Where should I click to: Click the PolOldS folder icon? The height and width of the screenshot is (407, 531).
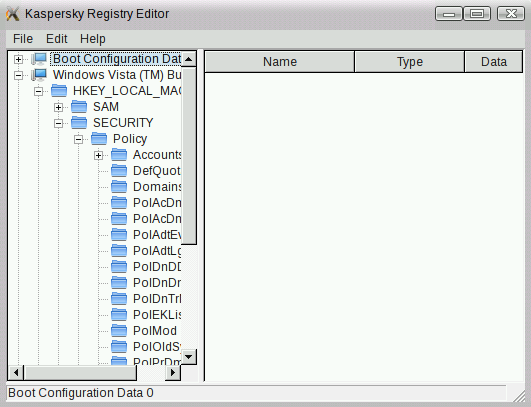119,347
